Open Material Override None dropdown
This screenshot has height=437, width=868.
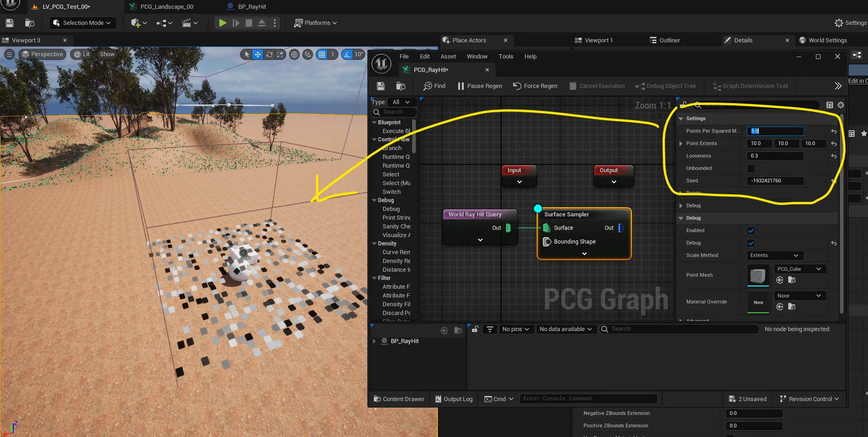[x=799, y=296]
